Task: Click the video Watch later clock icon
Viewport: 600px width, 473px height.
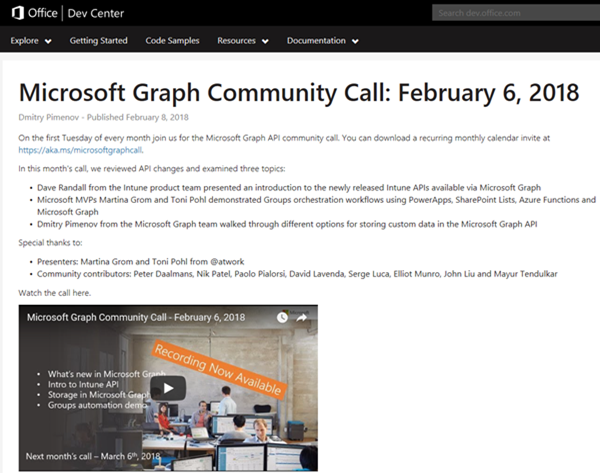Action: pos(282,317)
